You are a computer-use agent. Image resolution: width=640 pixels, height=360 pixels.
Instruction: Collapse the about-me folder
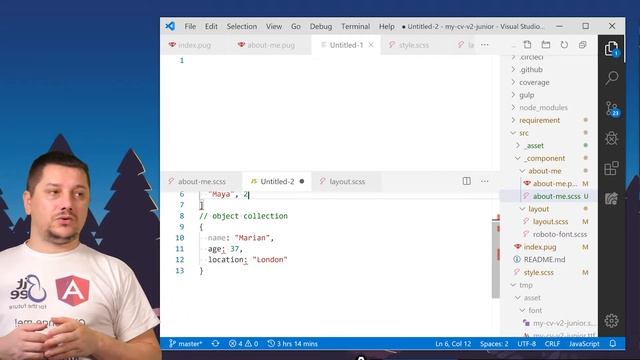pos(545,171)
